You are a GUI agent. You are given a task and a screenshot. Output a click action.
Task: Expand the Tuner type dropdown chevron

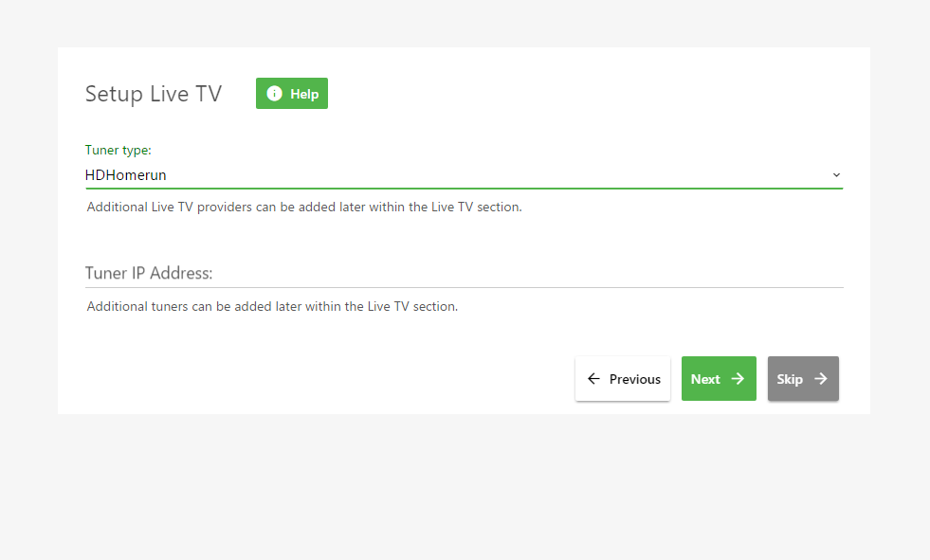point(836,175)
